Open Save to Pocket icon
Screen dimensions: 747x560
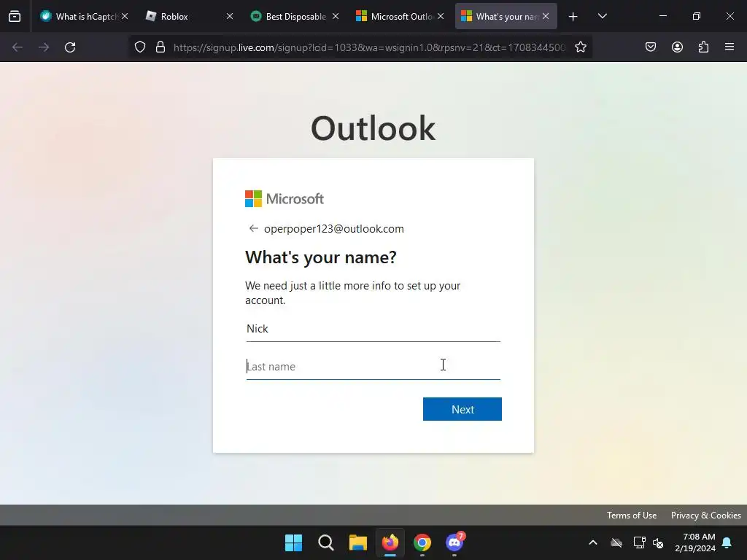(x=651, y=47)
